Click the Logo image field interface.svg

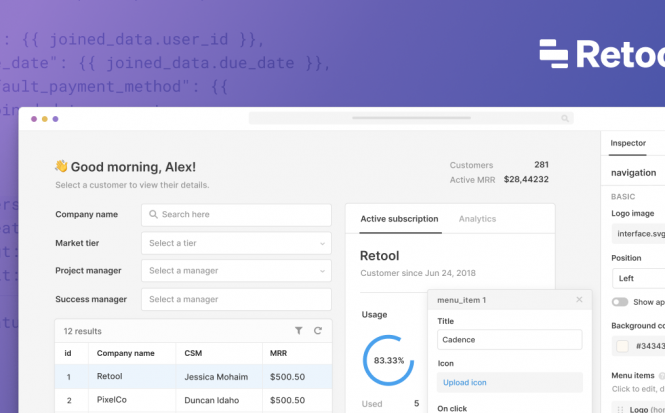(x=639, y=234)
